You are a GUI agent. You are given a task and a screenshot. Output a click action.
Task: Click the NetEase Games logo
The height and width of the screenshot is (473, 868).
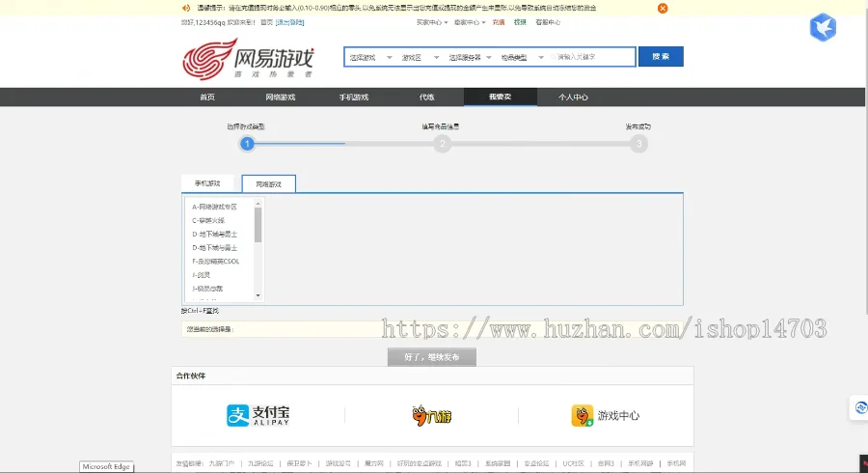click(x=249, y=59)
